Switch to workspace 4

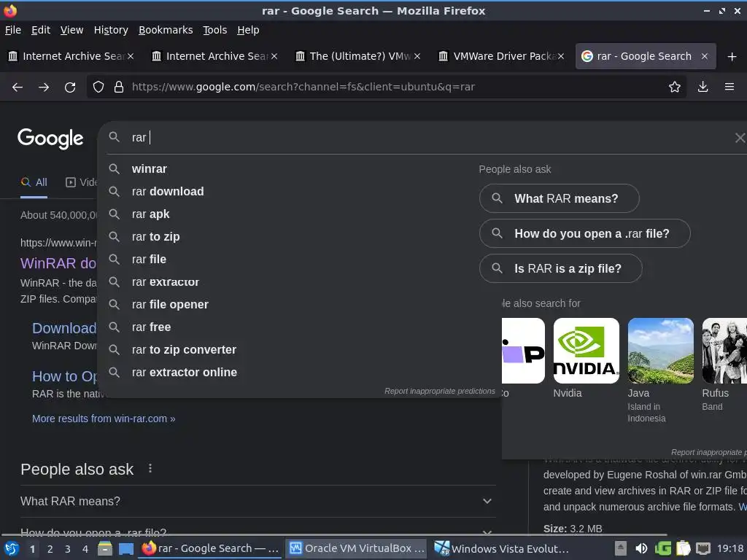click(x=85, y=549)
